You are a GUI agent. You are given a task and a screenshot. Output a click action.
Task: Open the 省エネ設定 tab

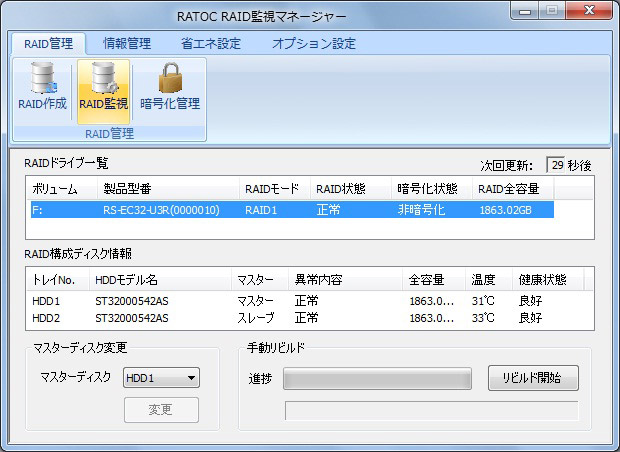click(211, 43)
